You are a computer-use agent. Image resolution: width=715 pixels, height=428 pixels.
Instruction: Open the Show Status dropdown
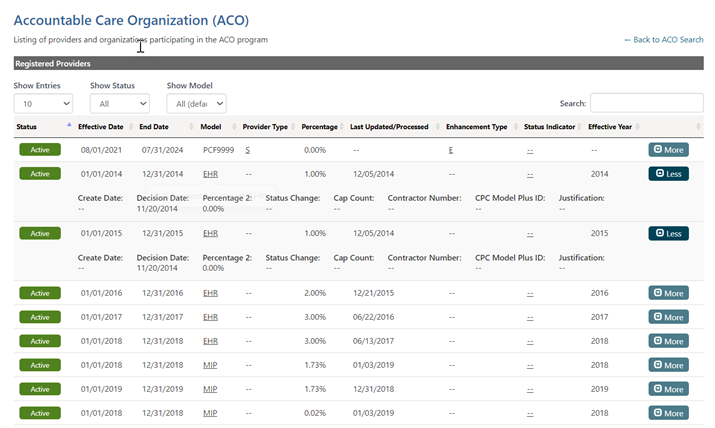point(120,103)
